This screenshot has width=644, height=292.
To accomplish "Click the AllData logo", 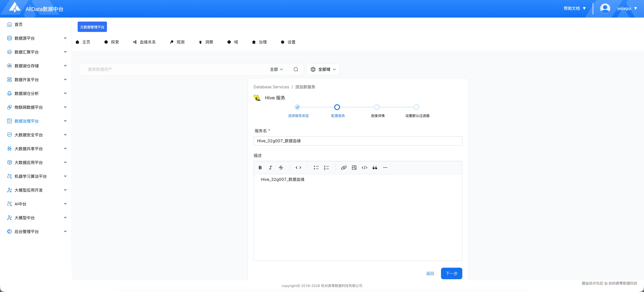I will [x=15, y=7].
